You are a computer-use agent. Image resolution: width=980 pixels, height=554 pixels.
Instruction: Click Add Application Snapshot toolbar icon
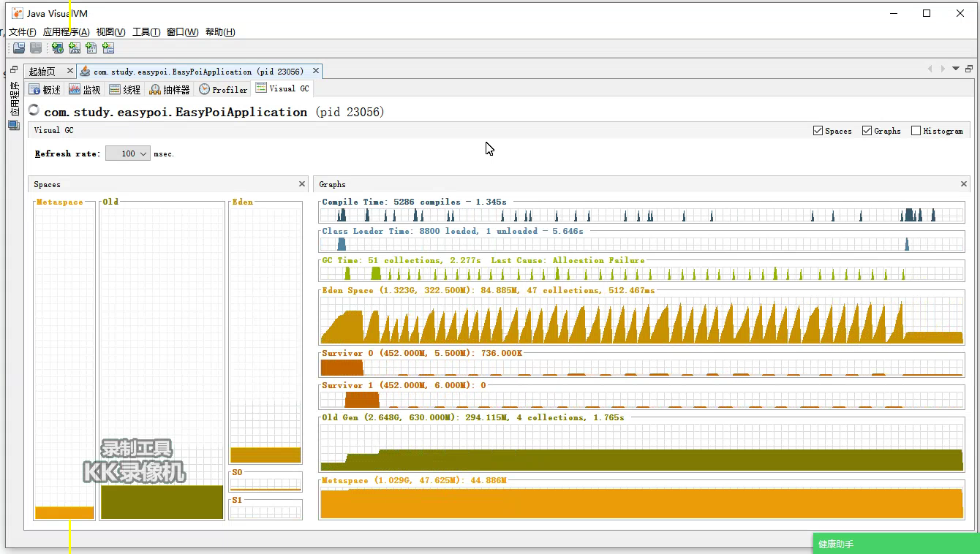pos(108,48)
